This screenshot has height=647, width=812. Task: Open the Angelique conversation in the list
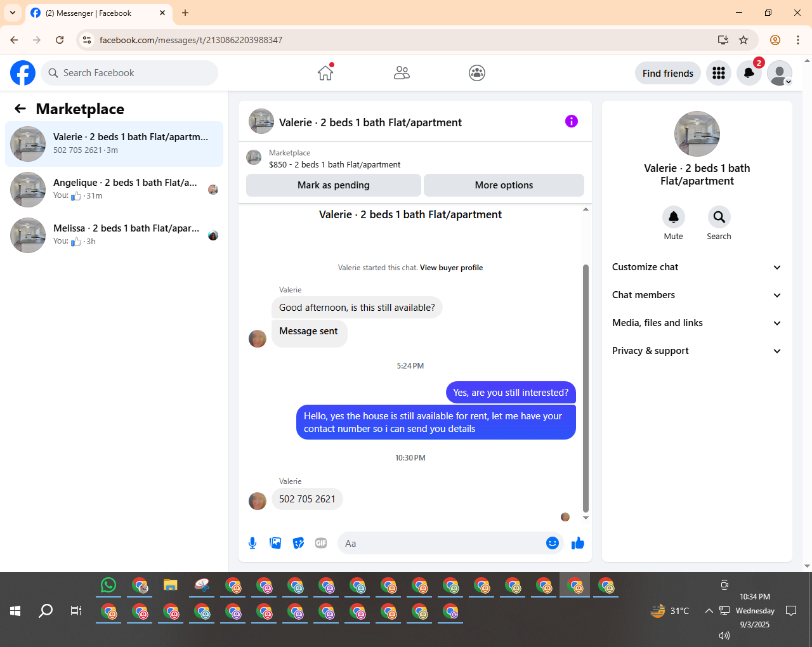pos(114,190)
